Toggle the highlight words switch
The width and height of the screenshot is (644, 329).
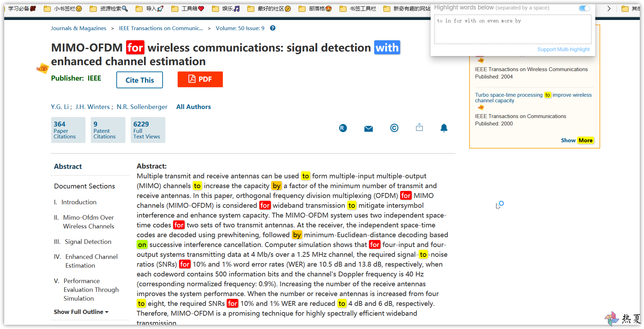584,8
